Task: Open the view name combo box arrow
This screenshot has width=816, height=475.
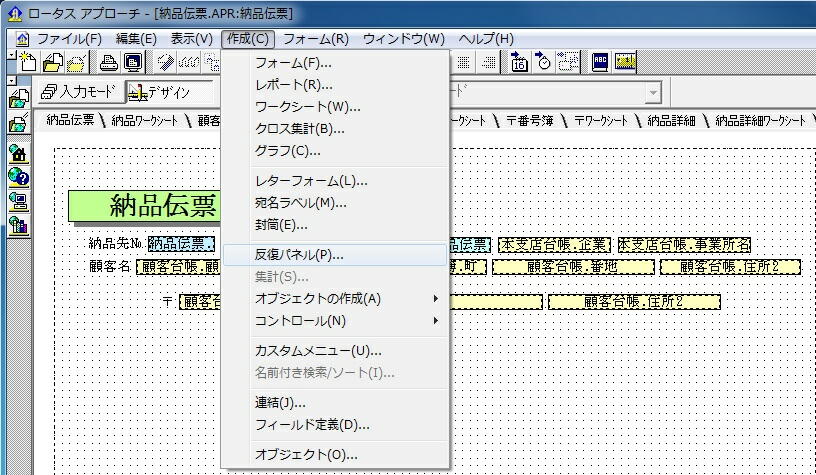Action: coord(653,93)
